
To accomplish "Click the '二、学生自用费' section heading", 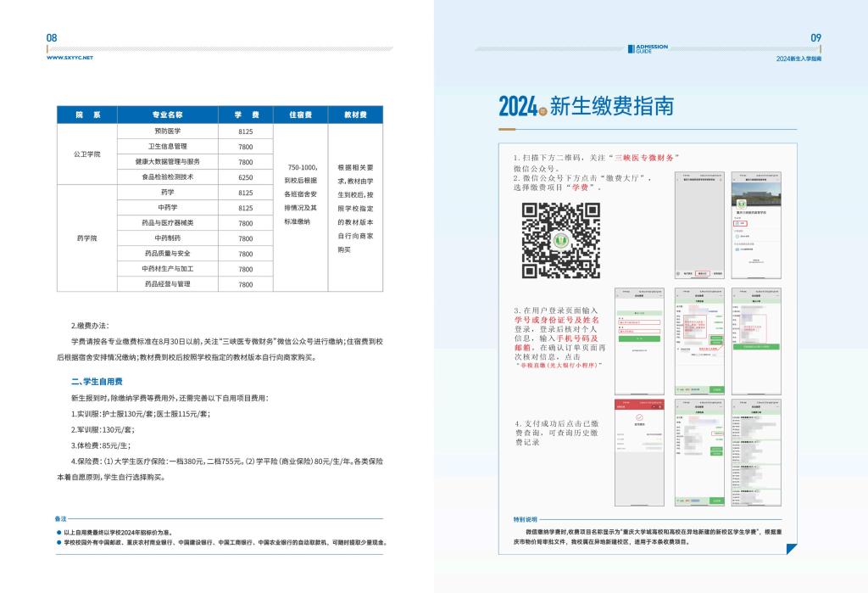I will click(97, 382).
